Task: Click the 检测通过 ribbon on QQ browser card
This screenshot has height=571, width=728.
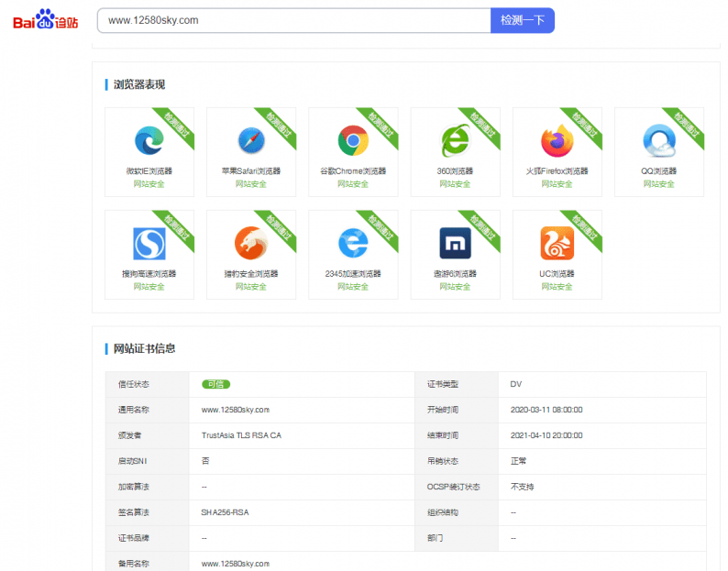Action: click(686, 125)
